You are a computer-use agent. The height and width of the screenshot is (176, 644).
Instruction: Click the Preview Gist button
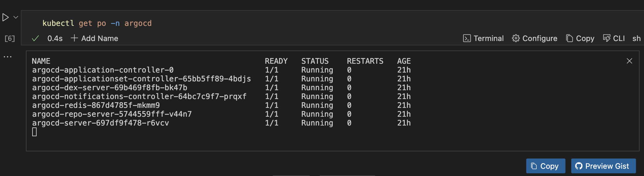click(x=603, y=166)
